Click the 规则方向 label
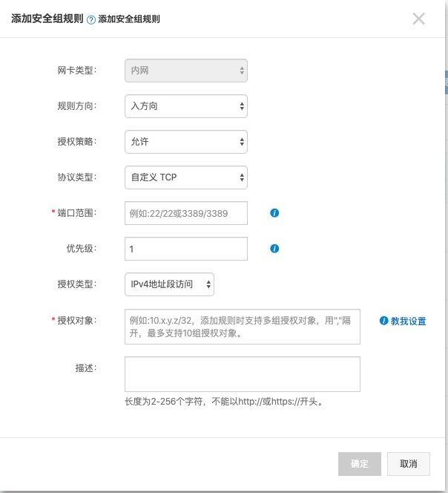448x493 pixels. click(x=76, y=106)
